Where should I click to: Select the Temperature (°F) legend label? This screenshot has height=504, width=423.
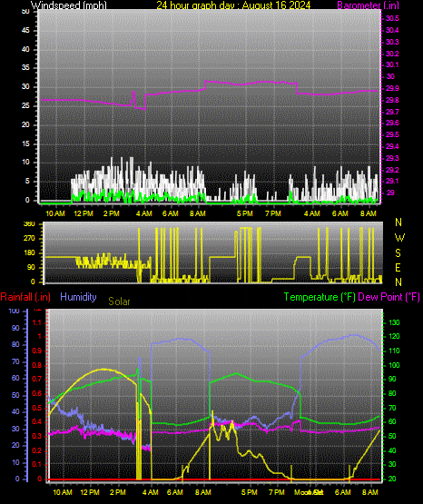(320, 297)
